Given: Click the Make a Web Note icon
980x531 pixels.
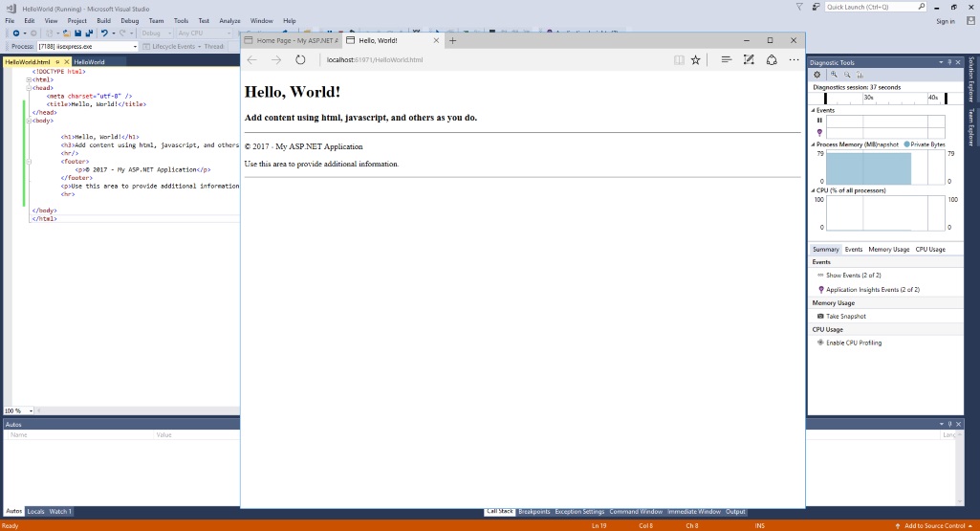Looking at the screenshot, I should click(x=749, y=59).
